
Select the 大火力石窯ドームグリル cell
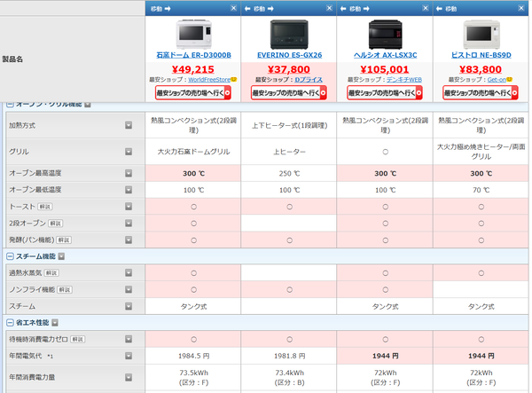tap(193, 152)
